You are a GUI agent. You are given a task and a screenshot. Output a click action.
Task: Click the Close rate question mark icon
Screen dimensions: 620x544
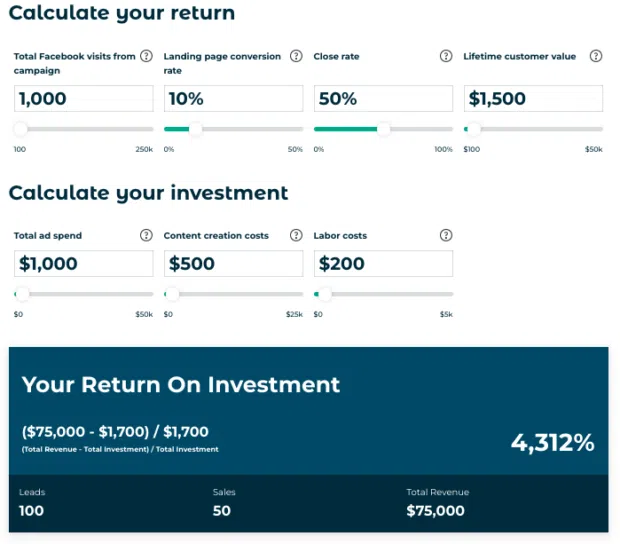(446, 57)
